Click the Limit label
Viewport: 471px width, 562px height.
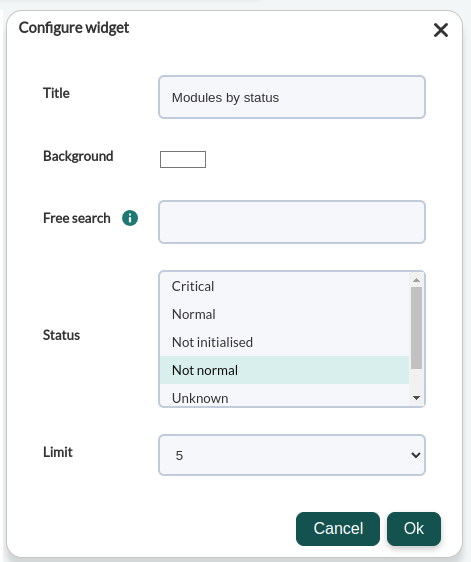58,452
